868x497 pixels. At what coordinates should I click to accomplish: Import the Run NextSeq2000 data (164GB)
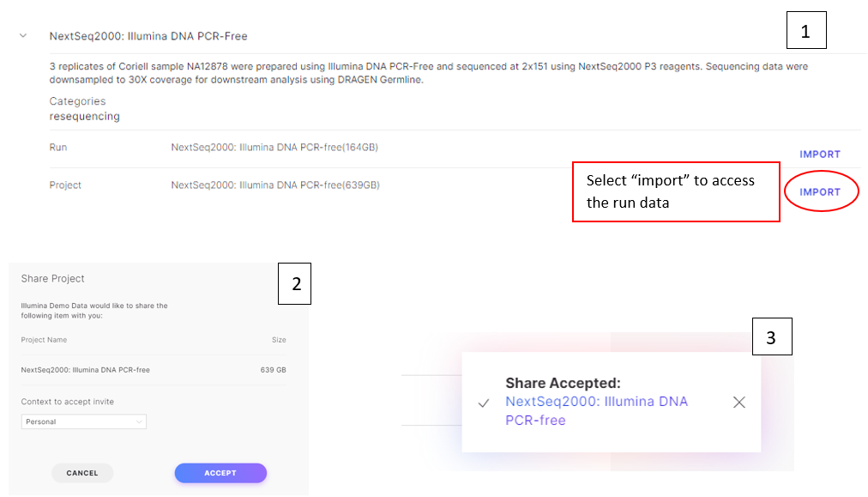(819, 155)
